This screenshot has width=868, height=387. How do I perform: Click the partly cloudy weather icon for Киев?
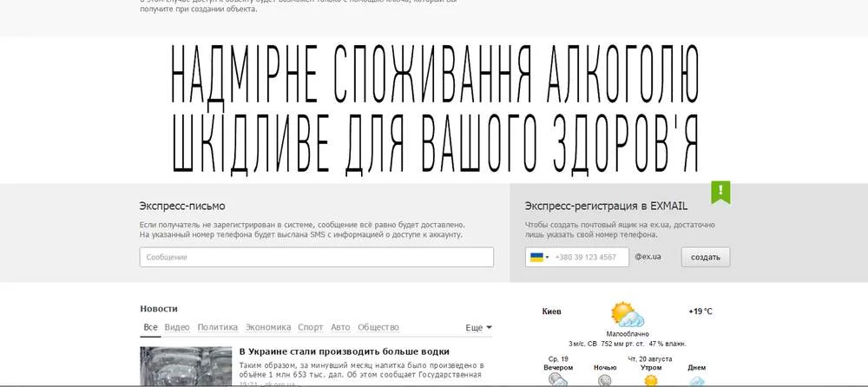(628, 314)
